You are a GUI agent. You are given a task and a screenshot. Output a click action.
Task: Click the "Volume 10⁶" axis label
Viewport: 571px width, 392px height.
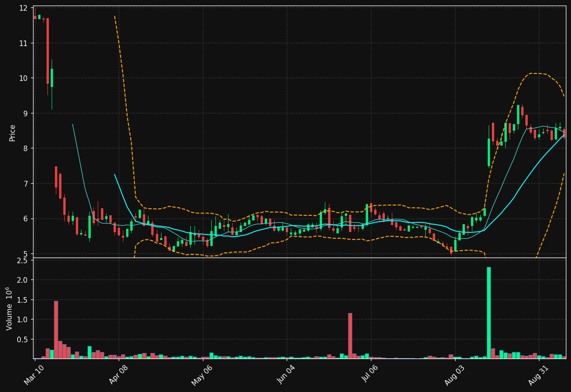[9, 308]
